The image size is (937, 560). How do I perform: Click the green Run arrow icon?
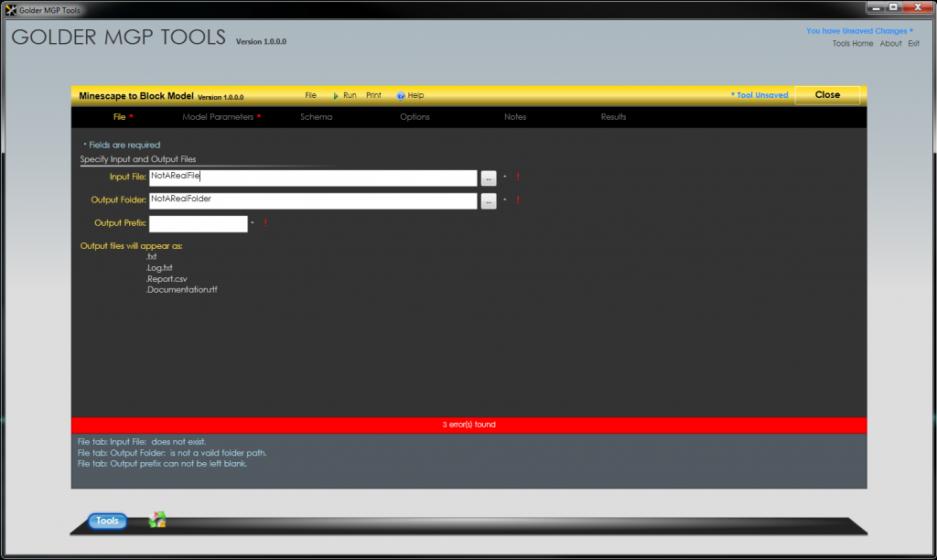pyautogui.click(x=336, y=96)
